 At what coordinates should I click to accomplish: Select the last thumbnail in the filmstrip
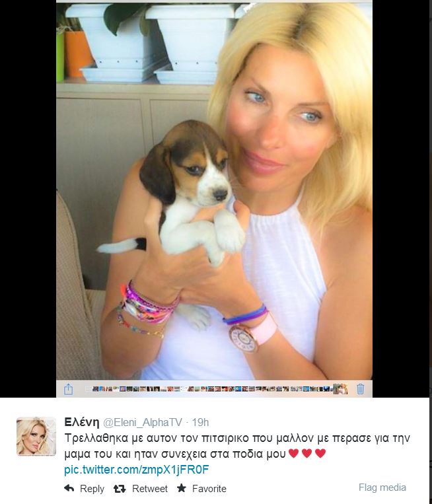(340, 389)
